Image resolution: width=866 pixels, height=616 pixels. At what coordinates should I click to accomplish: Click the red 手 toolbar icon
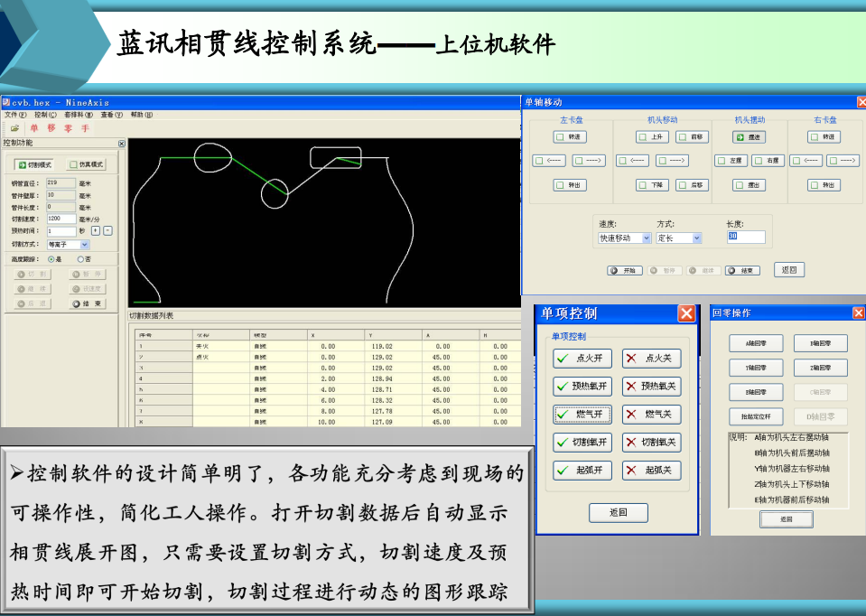(x=85, y=128)
